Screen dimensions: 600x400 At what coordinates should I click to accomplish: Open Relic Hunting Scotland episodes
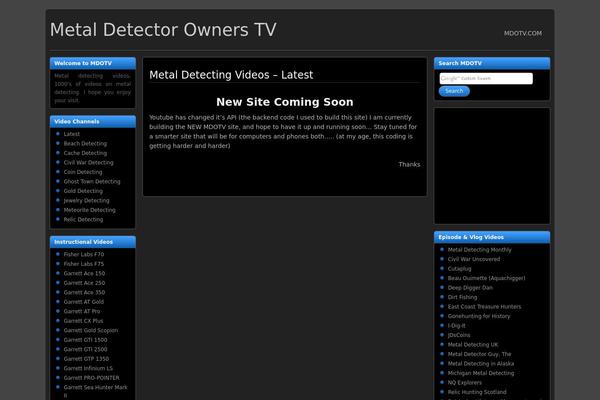click(477, 392)
